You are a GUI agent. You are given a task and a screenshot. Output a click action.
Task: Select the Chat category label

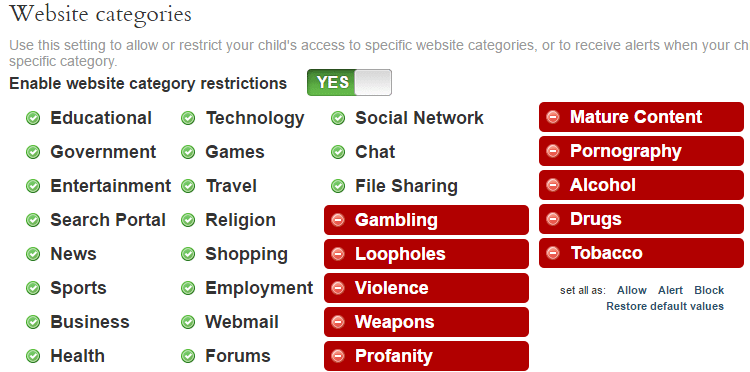[x=375, y=152]
